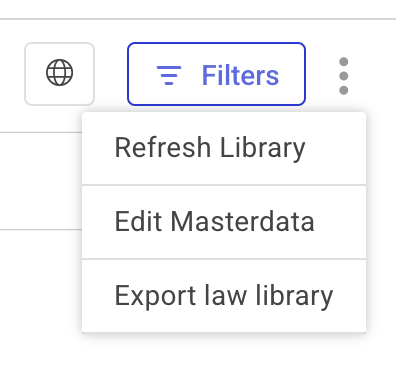Image resolution: width=396 pixels, height=392 pixels.
Task: Click the middle overflow entry, Edit Masterdata
Action: click(x=224, y=222)
